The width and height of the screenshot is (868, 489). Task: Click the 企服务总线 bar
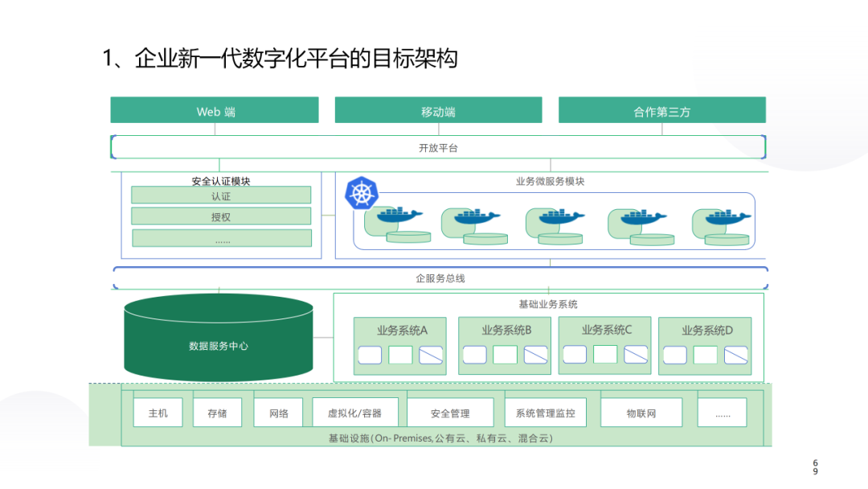click(x=440, y=278)
